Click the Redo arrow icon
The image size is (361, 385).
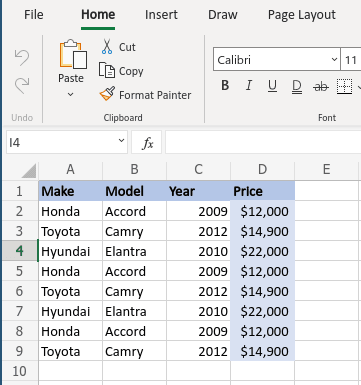[22, 85]
